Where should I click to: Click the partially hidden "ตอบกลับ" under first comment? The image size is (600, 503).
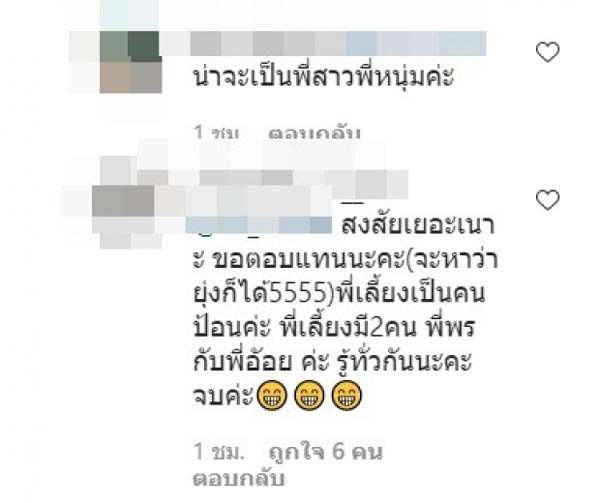click(314, 133)
